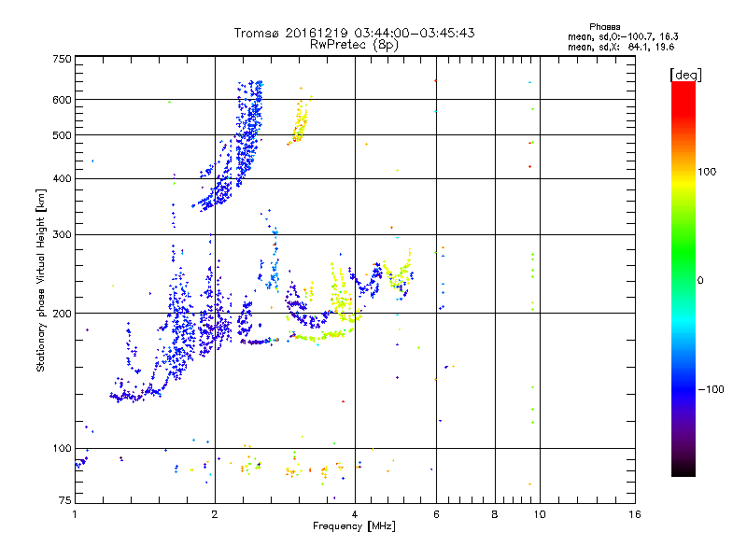Screen dimensions: 747x560
Task: Click the 'Stationary phase Virtual Height [km]' axis label
Action: click(41, 281)
